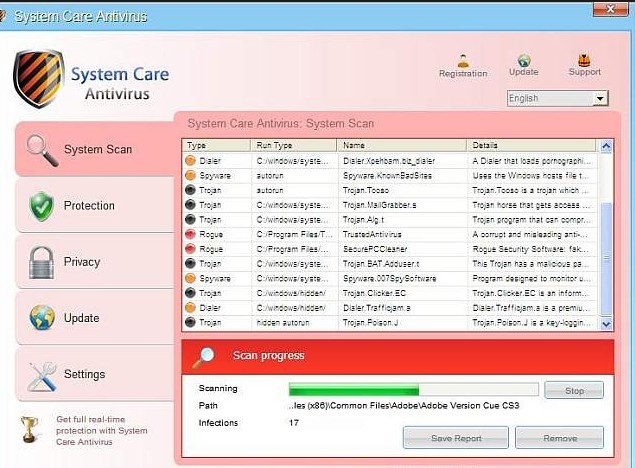Click the Scan progress magnifier icon
The width and height of the screenshot is (635, 468).
(x=204, y=357)
